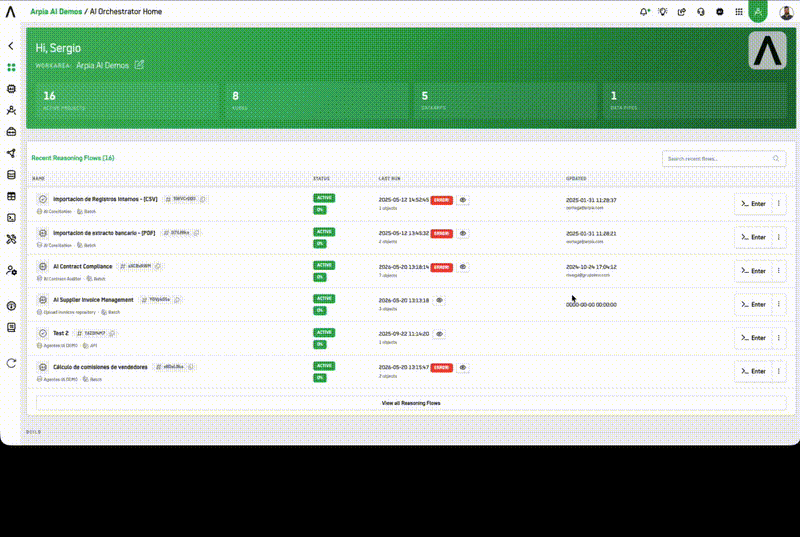View last run of Importacion de extracto bancario
The height and width of the screenshot is (537, 800).
click(x=463, y=234)
